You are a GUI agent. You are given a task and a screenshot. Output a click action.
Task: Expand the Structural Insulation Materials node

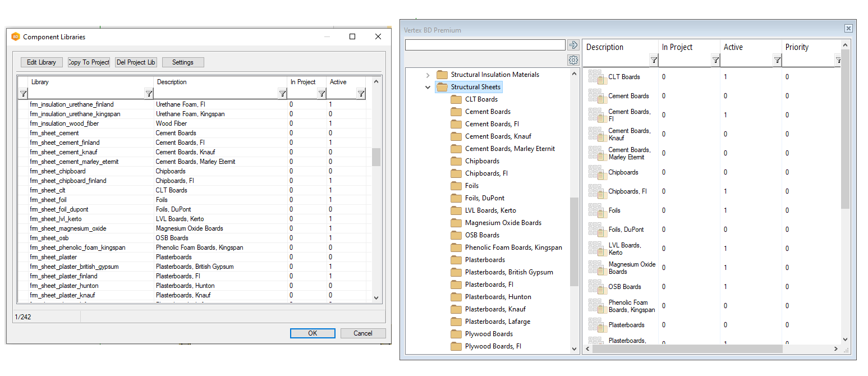[x=428, y=75]
